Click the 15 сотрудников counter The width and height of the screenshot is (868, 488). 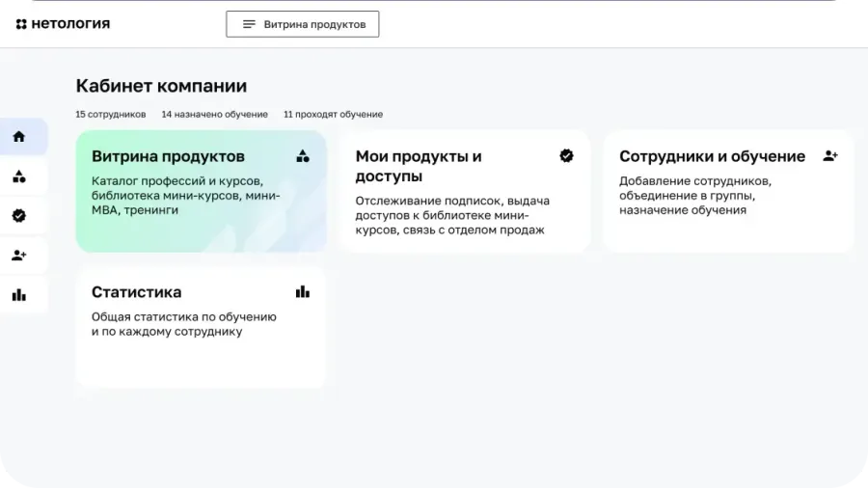(x=111, y=115)
